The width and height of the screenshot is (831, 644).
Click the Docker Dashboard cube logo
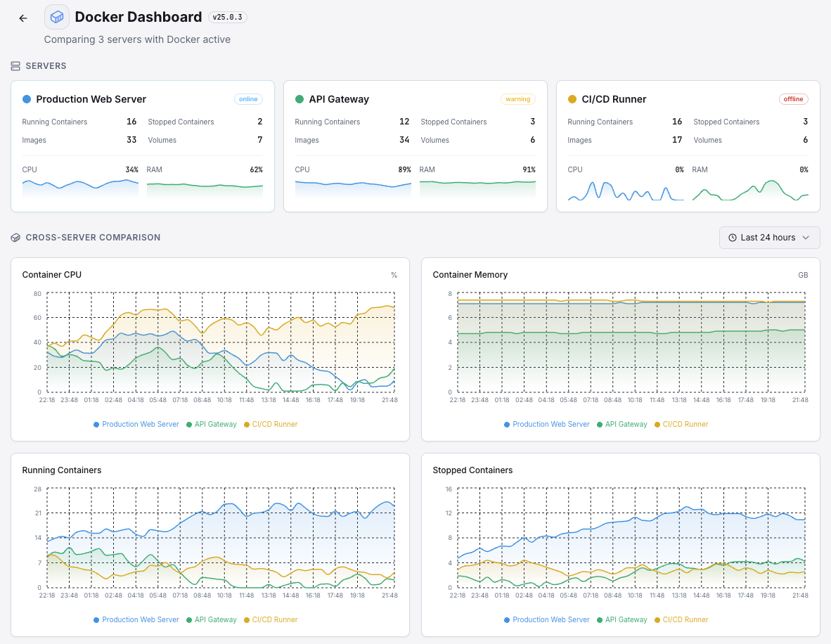pos(56,17)
